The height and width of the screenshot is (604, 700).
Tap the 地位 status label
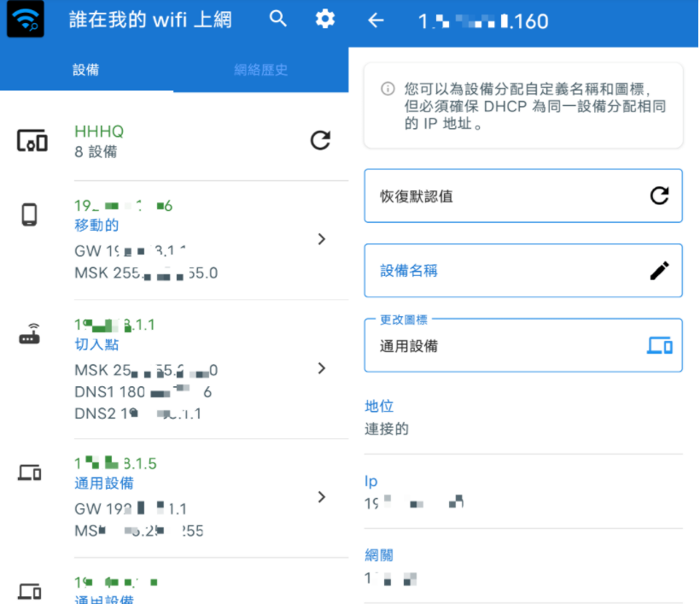(x=379, y=406)
